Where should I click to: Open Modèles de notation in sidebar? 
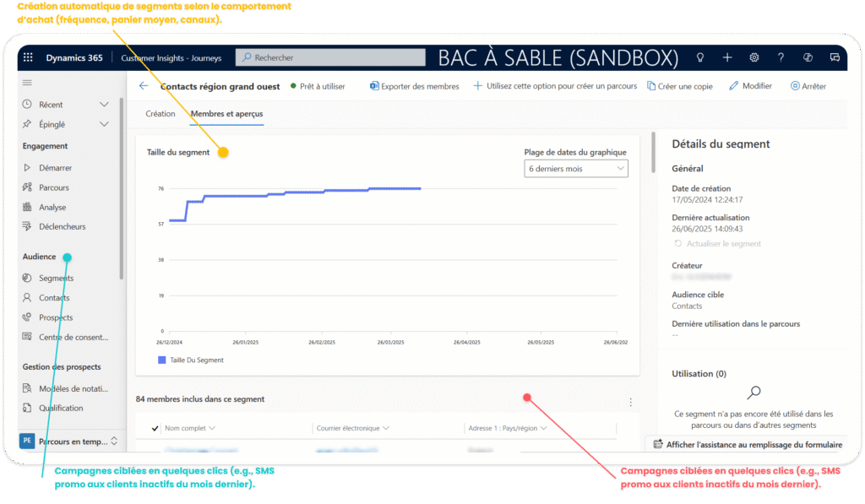click(x=73, y=388)
